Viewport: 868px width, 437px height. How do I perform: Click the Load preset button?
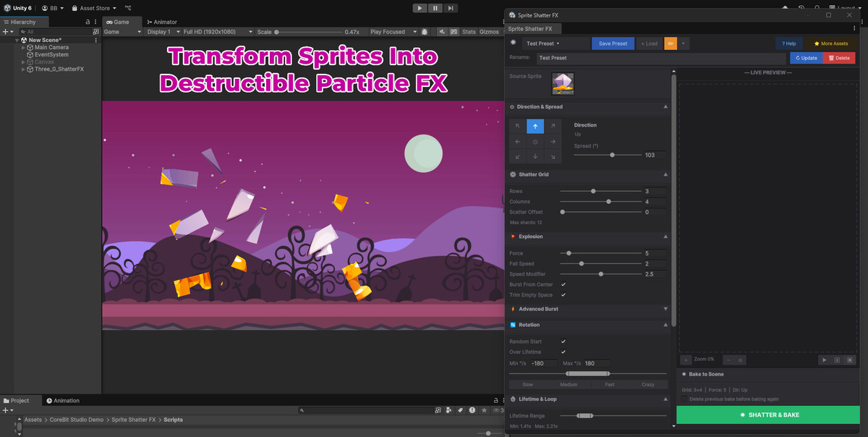point(650,43)
